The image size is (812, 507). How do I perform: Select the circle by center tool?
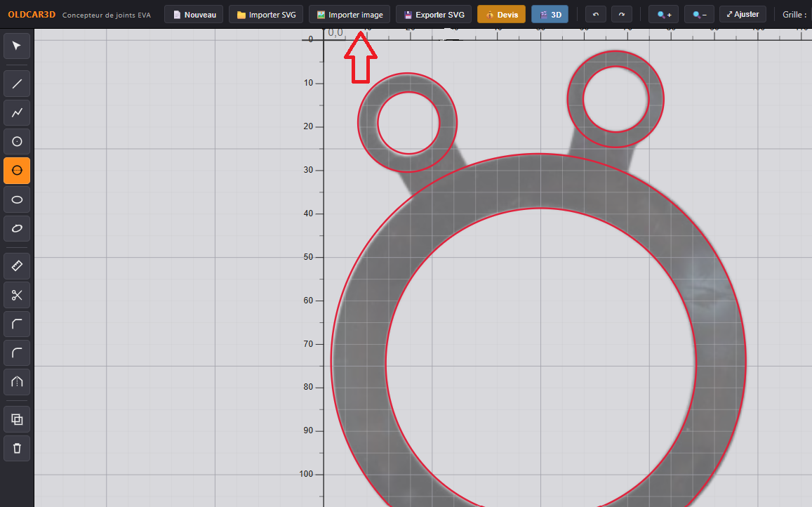pos(17,142)
